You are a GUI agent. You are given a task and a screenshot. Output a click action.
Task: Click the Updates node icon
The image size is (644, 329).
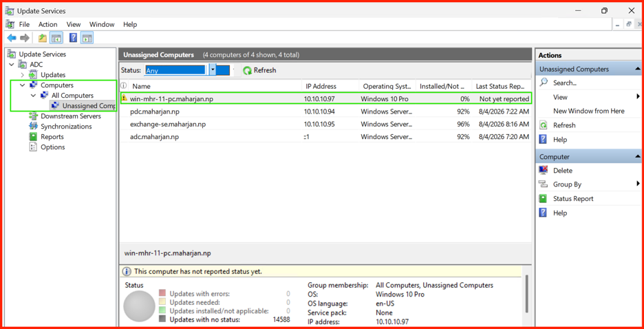point(33,75)
